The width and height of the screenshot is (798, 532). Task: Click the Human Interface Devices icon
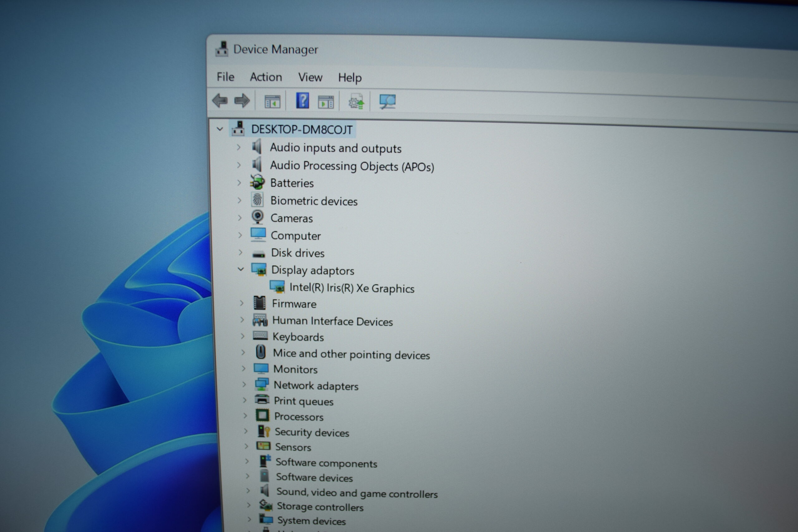260,320
